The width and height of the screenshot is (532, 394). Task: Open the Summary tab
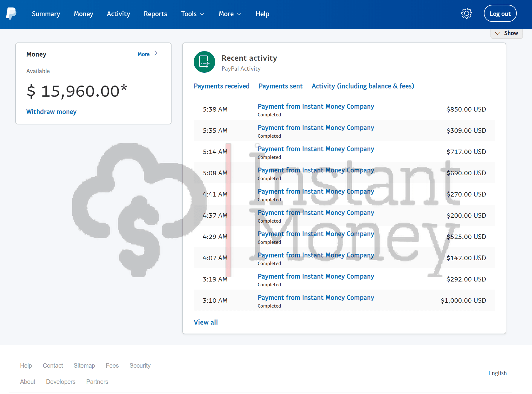[46, 14]
